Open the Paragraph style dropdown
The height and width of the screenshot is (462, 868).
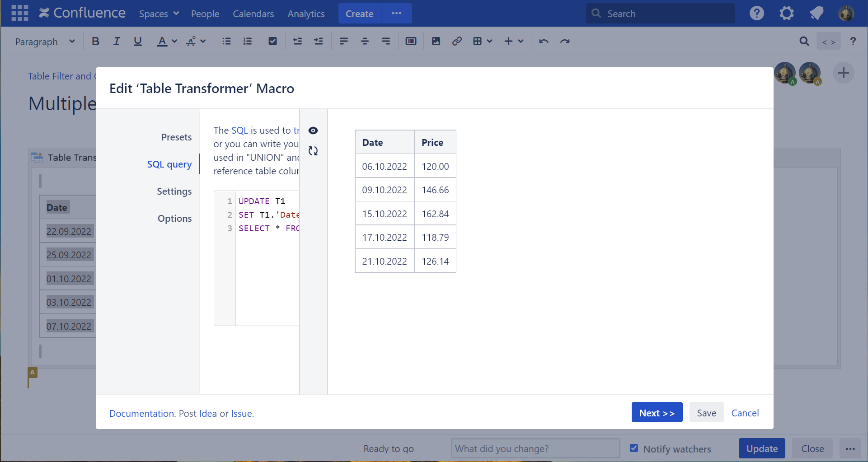click(45, 42)
